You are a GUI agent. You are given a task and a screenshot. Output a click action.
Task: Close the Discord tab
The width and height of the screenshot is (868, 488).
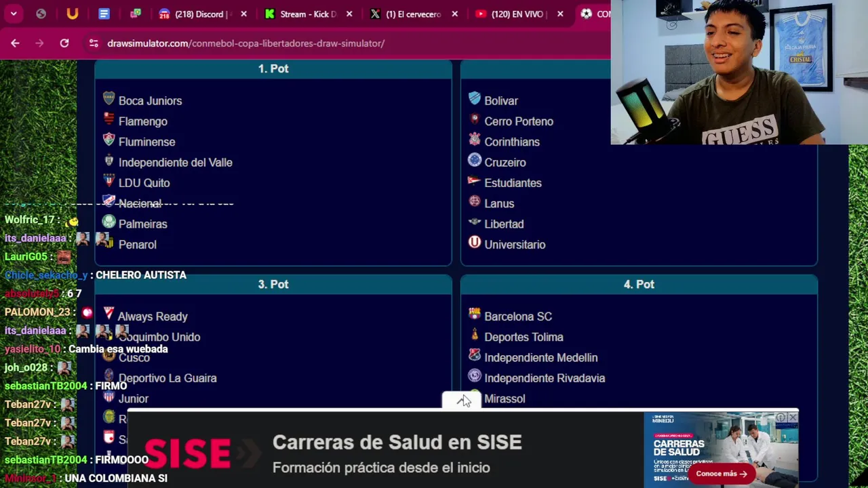pyautogui.click(x=244, y=14)
